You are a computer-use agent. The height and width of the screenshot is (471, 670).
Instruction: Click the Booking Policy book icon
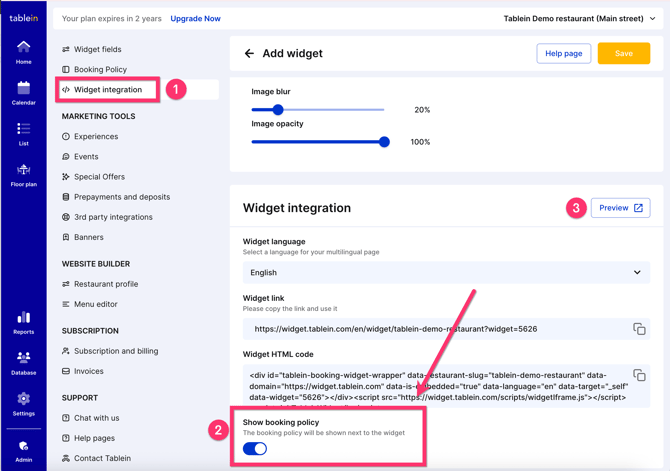65,69
